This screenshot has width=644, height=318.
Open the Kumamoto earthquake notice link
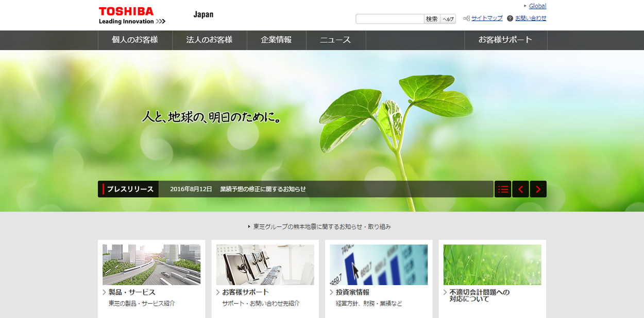click(x=322, y=226)
